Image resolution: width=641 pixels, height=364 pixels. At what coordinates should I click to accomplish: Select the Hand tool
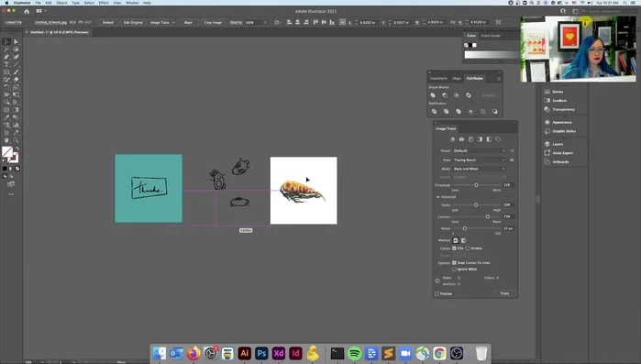coord(6,140)
